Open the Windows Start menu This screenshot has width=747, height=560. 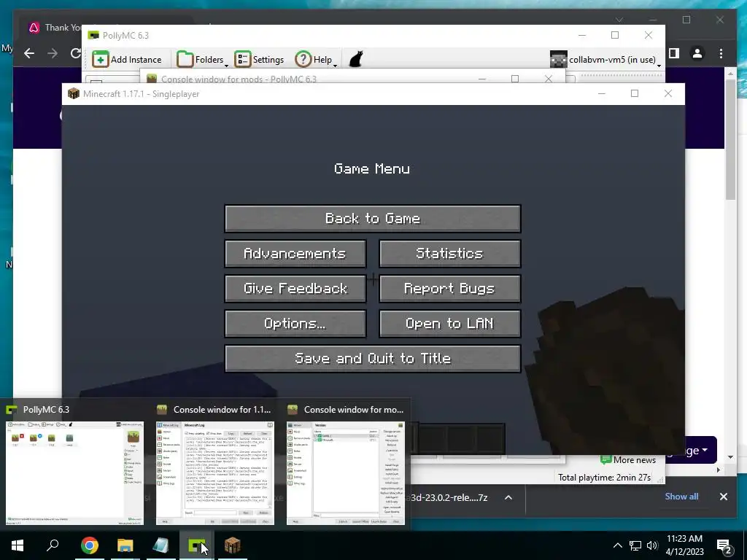[18, 545]
